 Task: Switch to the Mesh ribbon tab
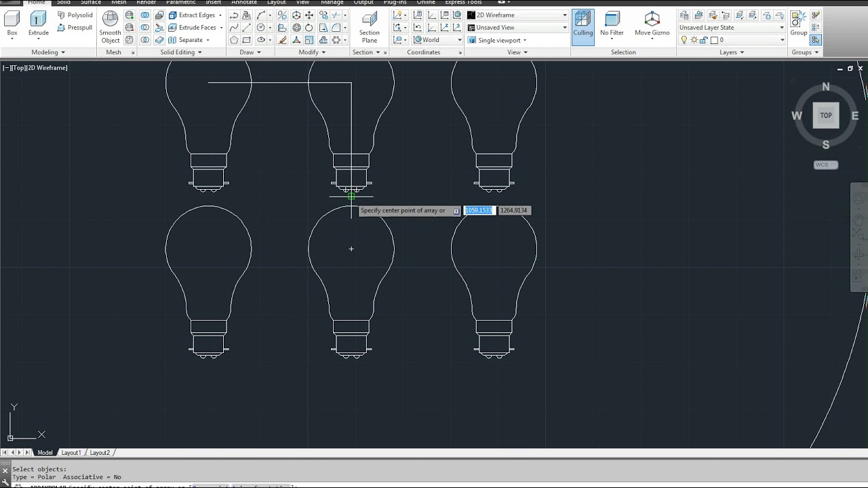119,3
